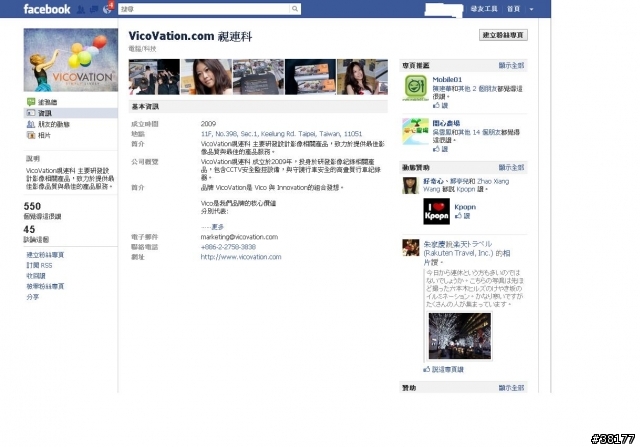The width and height of the screenshot is (640, 447).
Task: Open the notifications globe with red badge
Action: 108,9
